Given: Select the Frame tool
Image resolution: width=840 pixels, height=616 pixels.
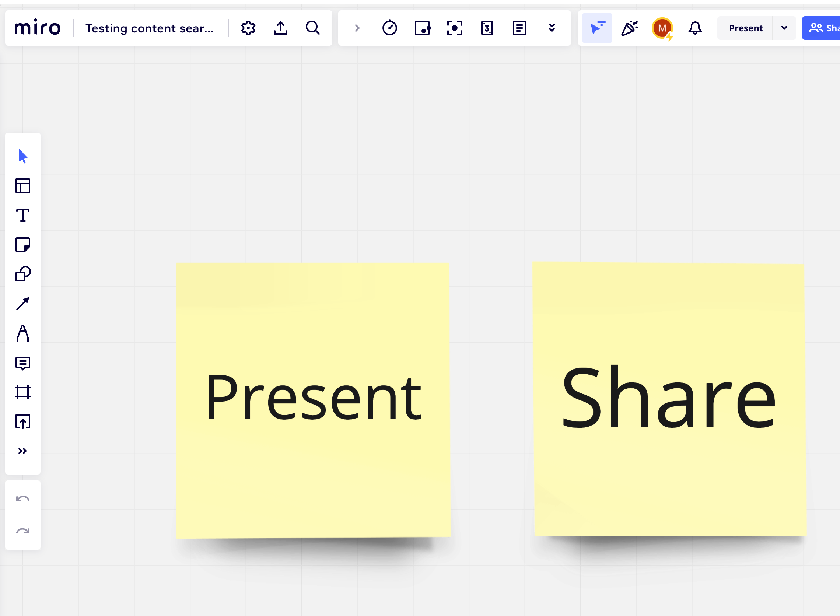Looking at the screenshot, I should 23,392.
